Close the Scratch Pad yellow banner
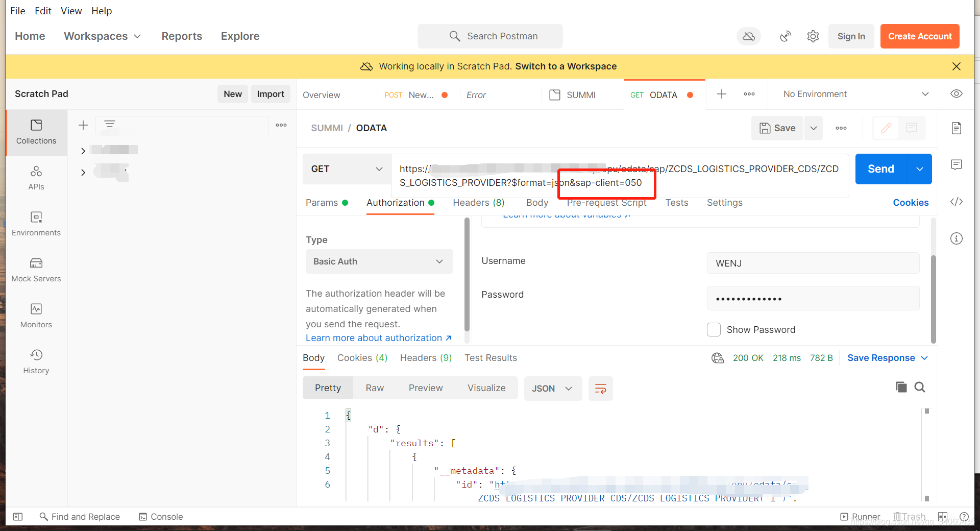The height and width of the screenshot is (531, 980). (x=957, y=66)
